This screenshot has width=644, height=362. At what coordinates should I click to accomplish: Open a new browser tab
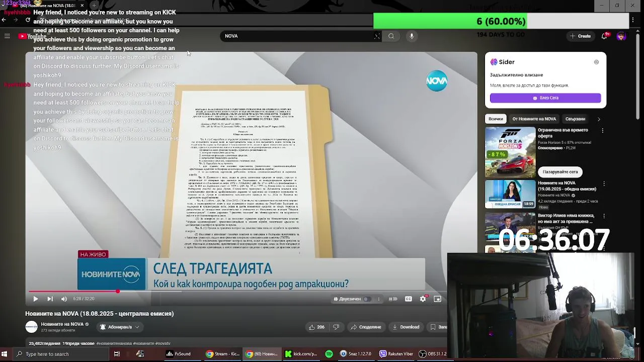click(94, 6)
